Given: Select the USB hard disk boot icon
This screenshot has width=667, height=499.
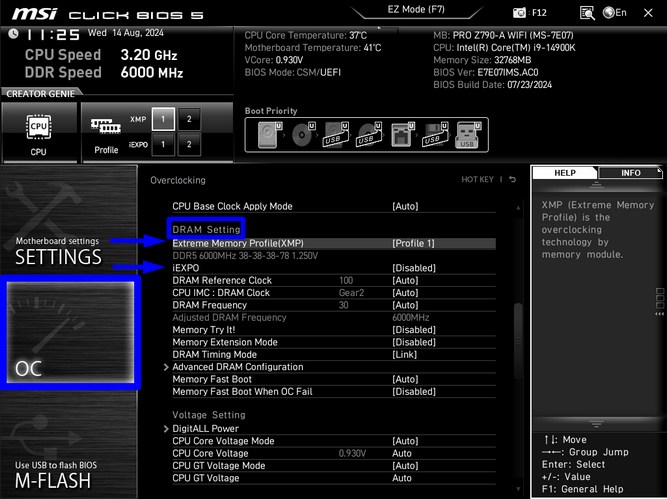Looking at the screenshot, I should pos(336,135).
